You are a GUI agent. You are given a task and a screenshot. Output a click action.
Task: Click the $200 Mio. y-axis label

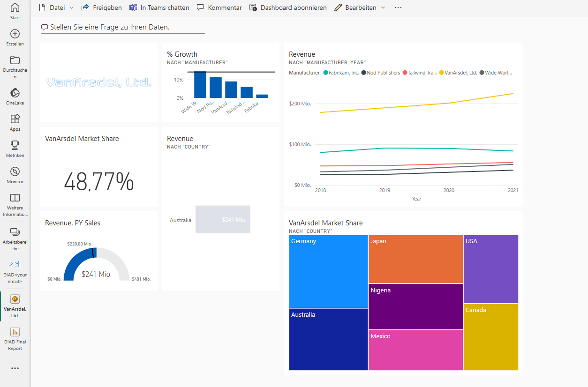[300, 103]
